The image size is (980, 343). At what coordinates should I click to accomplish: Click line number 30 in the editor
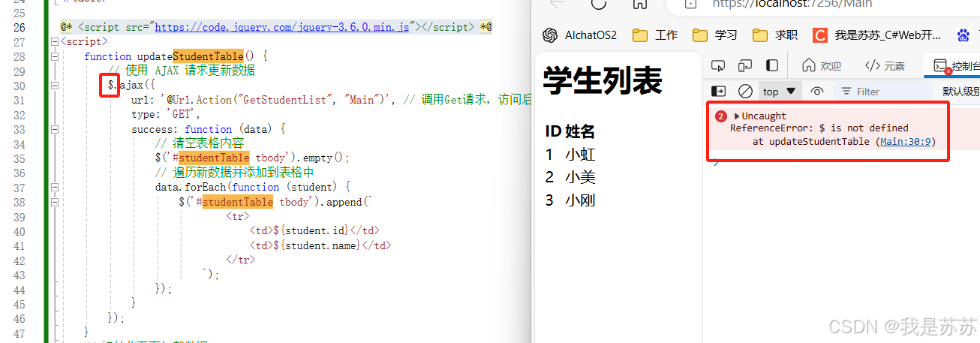click(x=19, y=86)
